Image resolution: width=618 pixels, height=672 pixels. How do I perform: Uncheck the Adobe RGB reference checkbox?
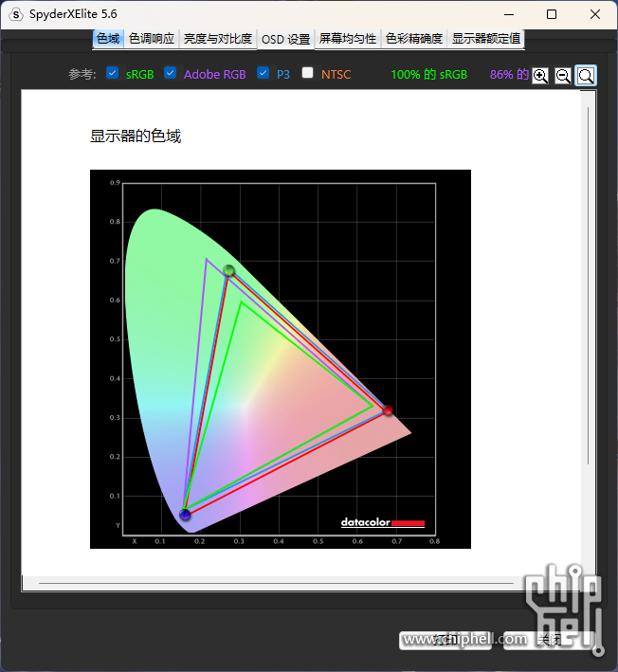point(171,73)
